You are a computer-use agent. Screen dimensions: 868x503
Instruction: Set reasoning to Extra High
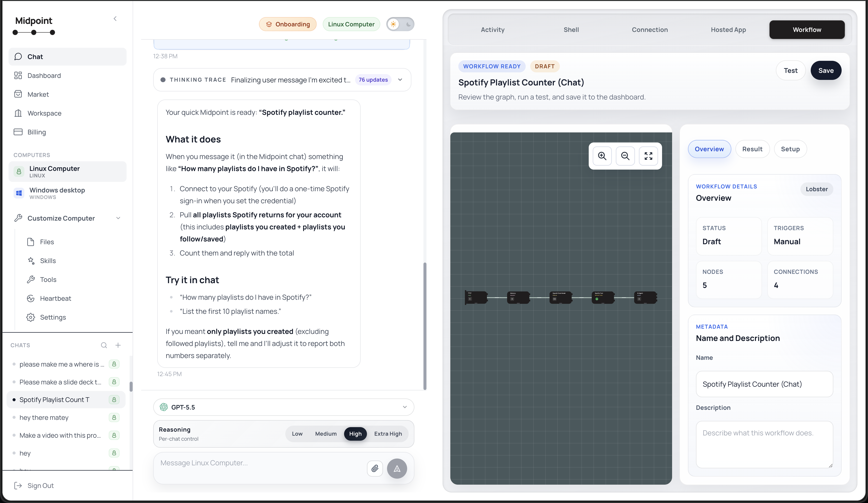point(388,434)
